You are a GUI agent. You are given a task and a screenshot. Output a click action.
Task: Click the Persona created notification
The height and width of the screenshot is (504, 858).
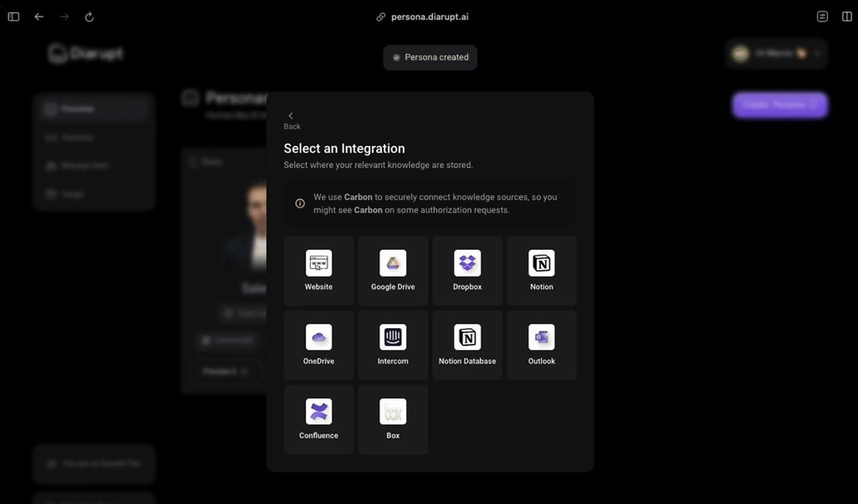430,58
